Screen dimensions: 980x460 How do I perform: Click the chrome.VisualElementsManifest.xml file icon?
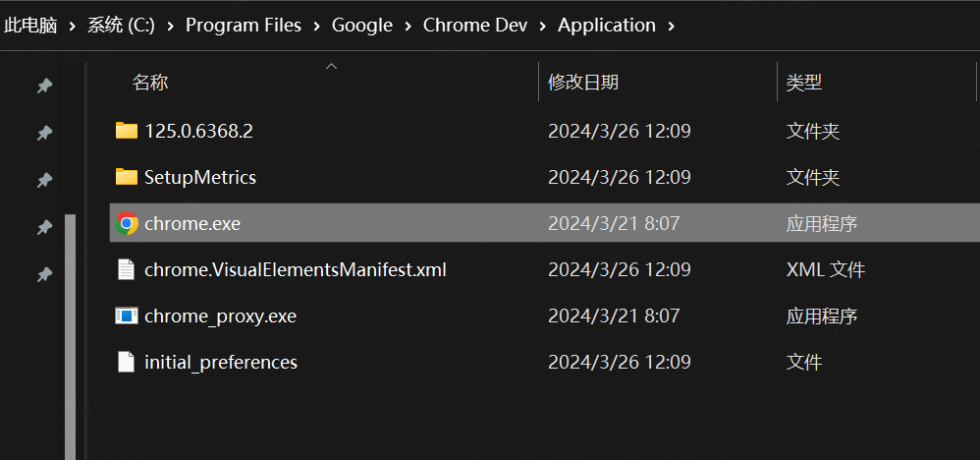pyautogui.click(x=126, y=269)
